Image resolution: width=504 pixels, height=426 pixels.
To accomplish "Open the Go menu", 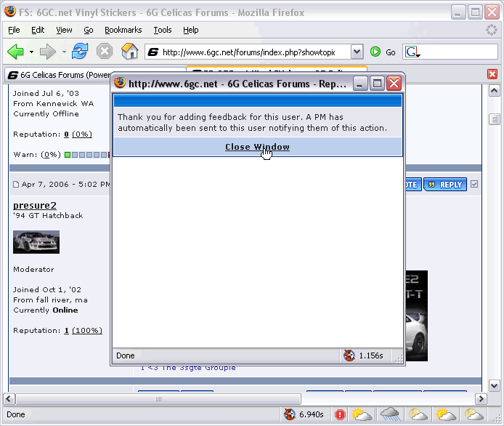I will coord(89,30).
